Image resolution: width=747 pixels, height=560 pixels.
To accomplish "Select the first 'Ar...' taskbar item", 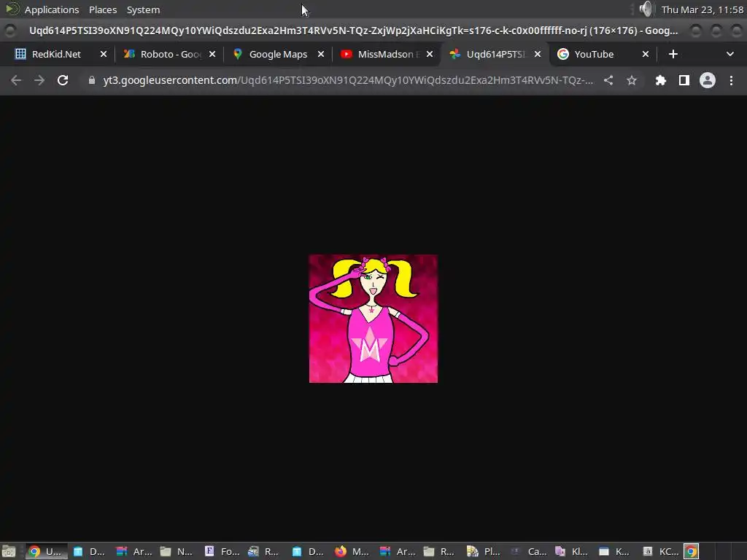I will coord(134,551).
